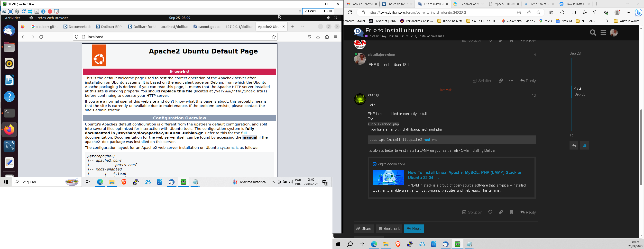Open Thunderbird Mail from the Ubuntu dock

pos(9,31)
